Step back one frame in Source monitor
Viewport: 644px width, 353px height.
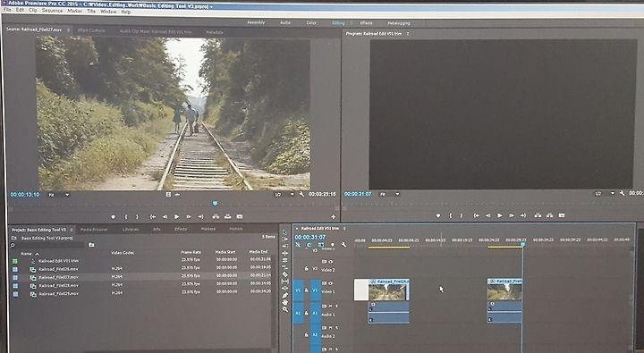(165, 216)
